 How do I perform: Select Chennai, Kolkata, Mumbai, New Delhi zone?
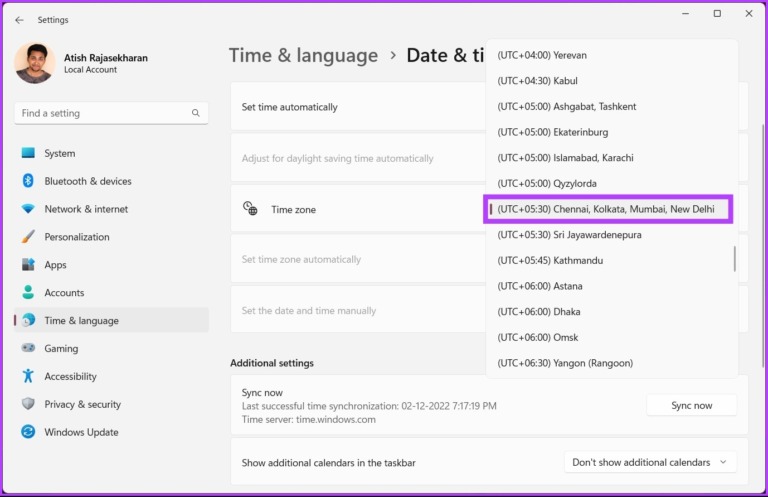[x=608, y=209]
